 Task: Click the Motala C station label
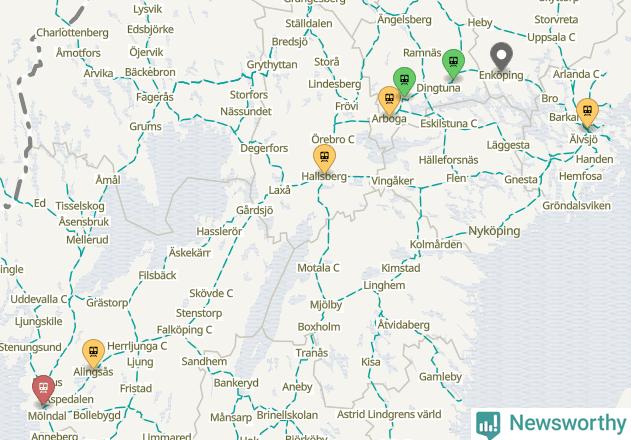[x=318, y=268]
